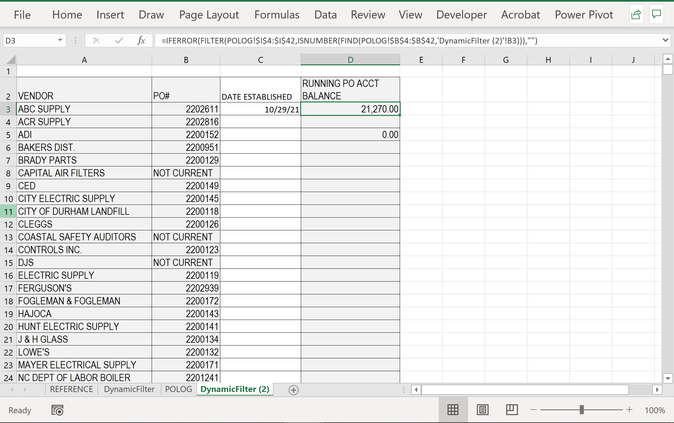Viewport: 674px width, 423px height.
Task: Select the FOGLEMAN & FOGLEMAN cell
Action: tap(84, 301)
